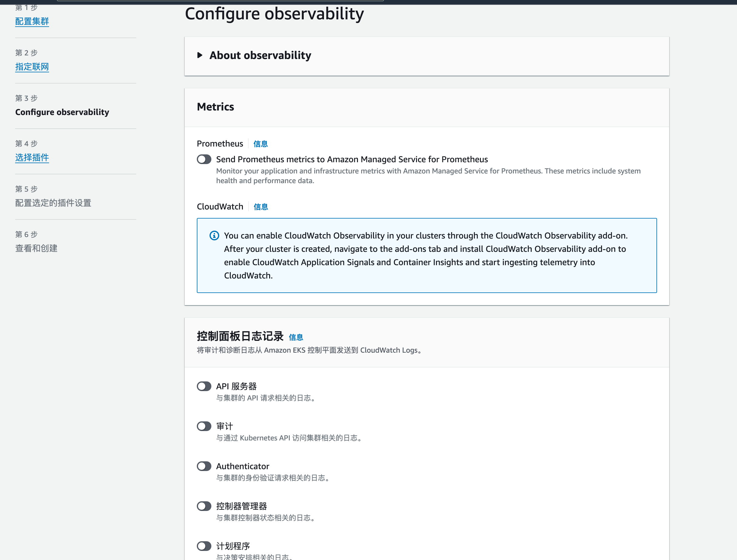Viewport: 737px width, 560px height.
Task: Click the Authenticator label text
Action: coord(243,466)
